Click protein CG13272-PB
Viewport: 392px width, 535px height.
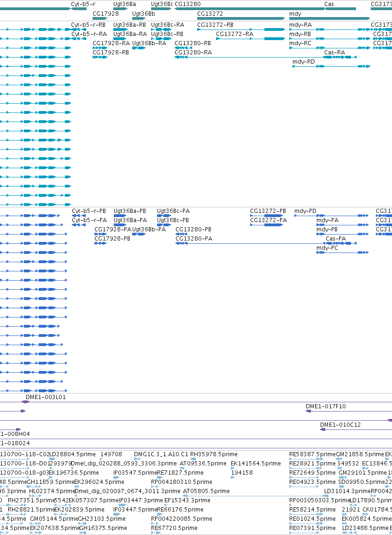[268, 211]
